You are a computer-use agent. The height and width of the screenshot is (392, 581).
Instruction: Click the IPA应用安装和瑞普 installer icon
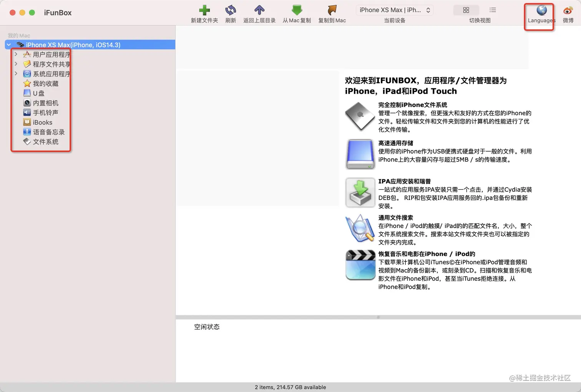point(360,192)
